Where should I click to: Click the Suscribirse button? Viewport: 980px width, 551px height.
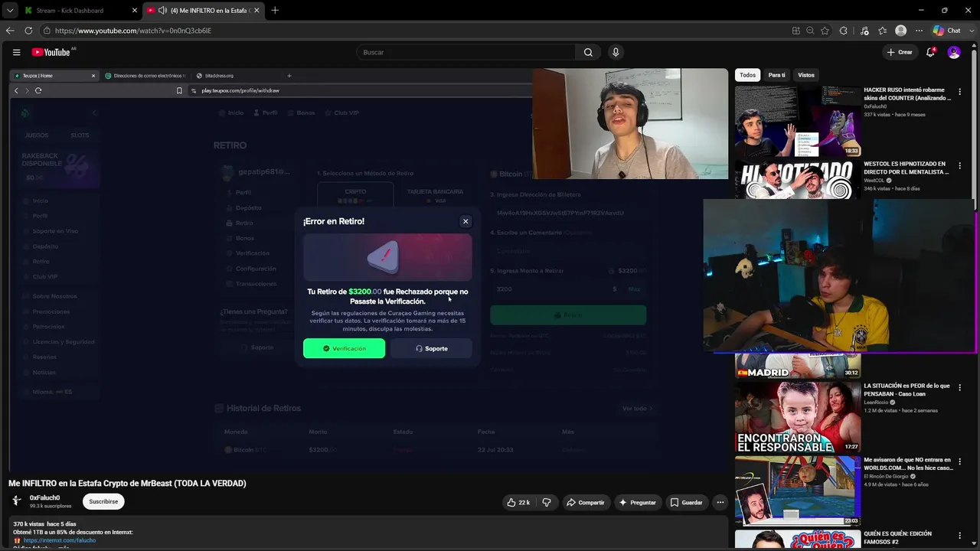tap(103, 501)
